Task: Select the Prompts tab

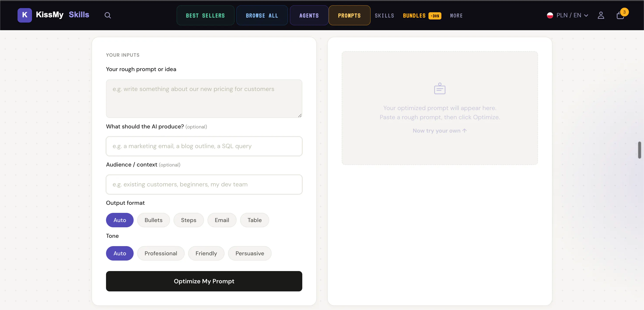Action: (349, 16)
